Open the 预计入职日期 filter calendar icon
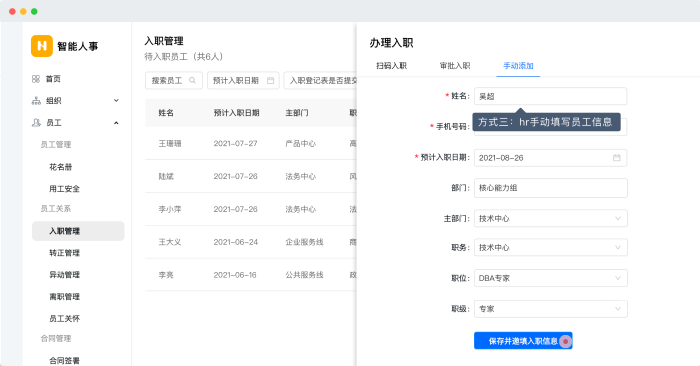Image resolution: width=700 pixels, height=366 pixels. pyautogui.click(x=271, y=80)
